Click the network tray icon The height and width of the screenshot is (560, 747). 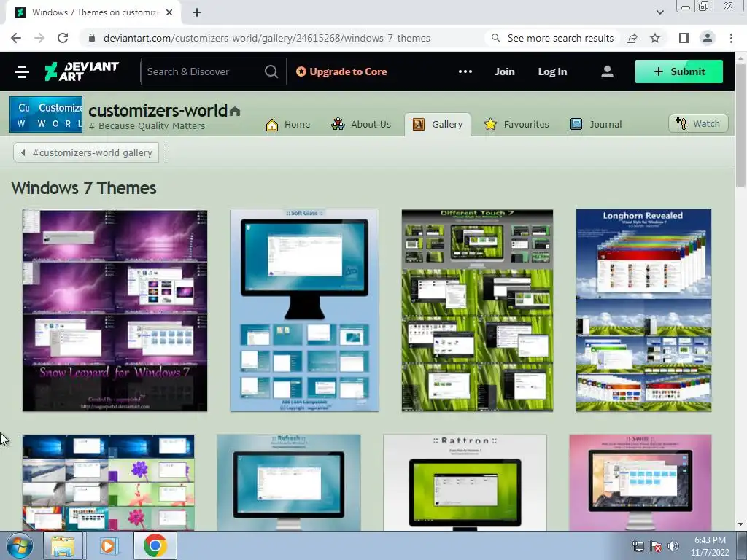click(638, 546)
